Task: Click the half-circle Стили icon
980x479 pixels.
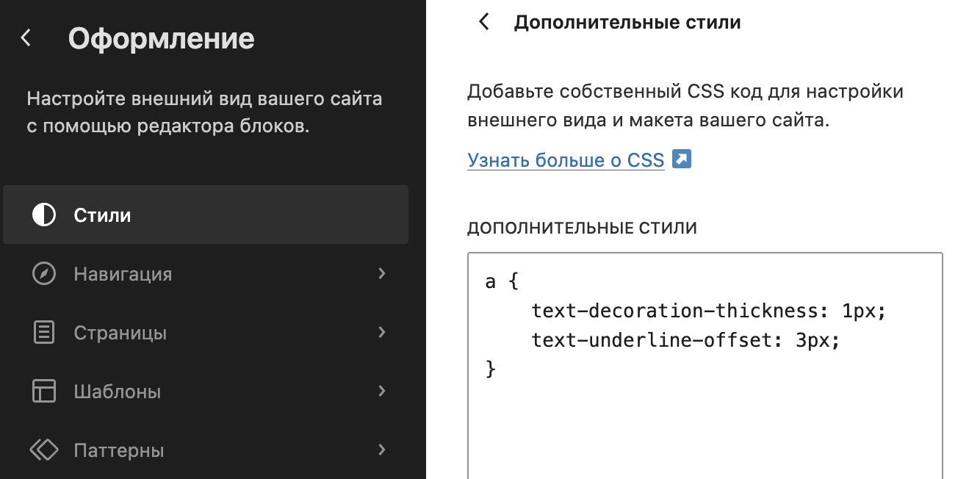Action: tap(44, 215)
